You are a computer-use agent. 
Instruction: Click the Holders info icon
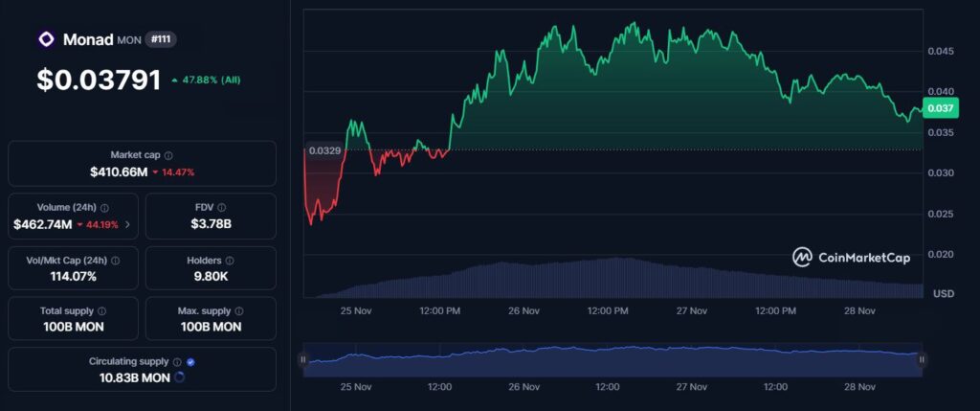230,260
